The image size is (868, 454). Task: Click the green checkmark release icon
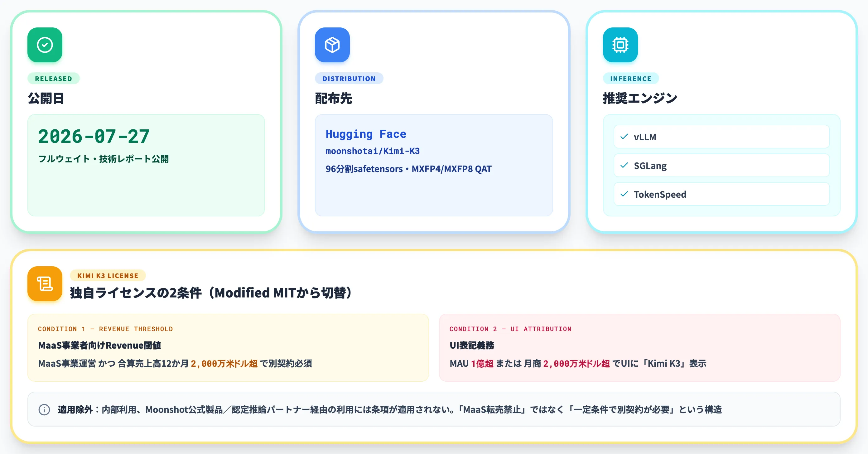[45, 45]
